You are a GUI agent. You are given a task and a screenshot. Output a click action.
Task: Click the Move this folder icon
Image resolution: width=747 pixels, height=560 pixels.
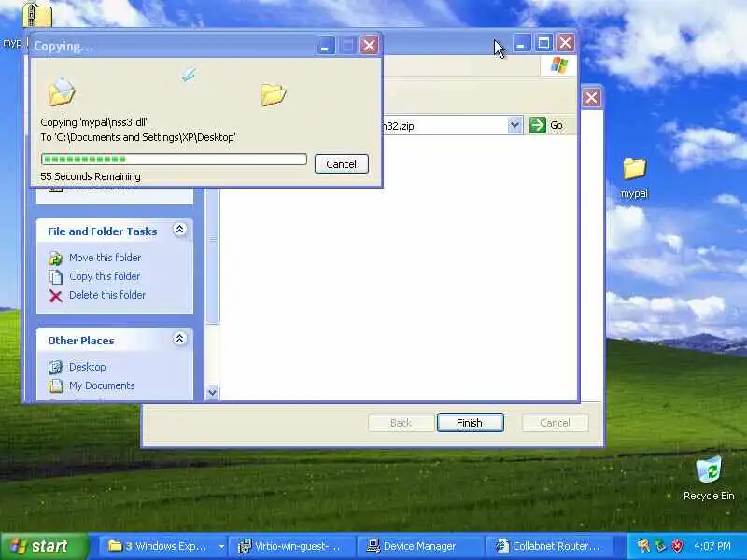(56, 259)
